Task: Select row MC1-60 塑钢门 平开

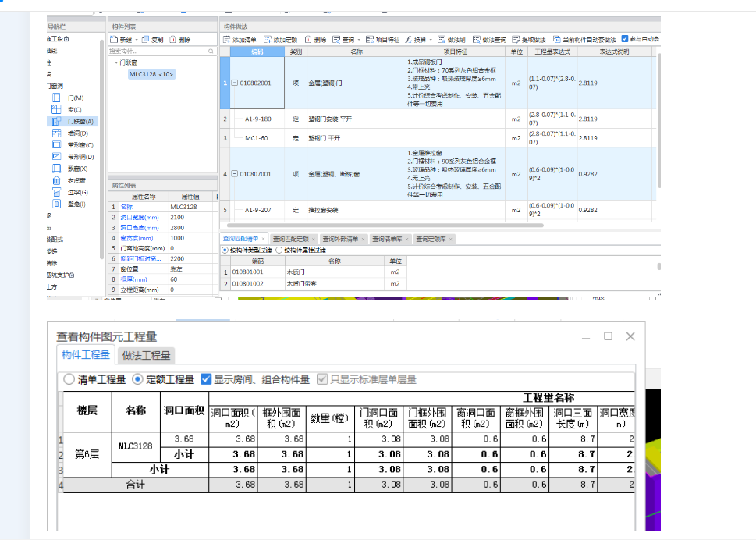Action: pos(438,138)
